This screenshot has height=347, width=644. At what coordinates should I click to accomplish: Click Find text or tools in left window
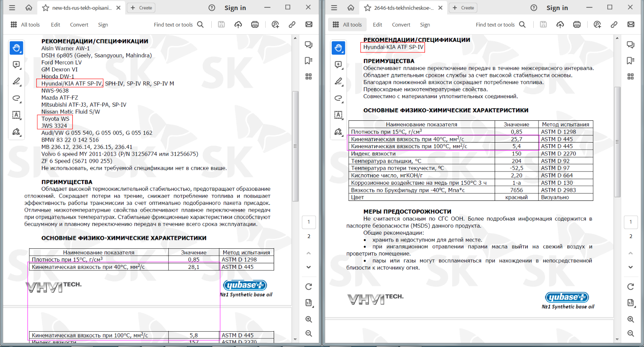pyautogui.click(x=179, y=25)
